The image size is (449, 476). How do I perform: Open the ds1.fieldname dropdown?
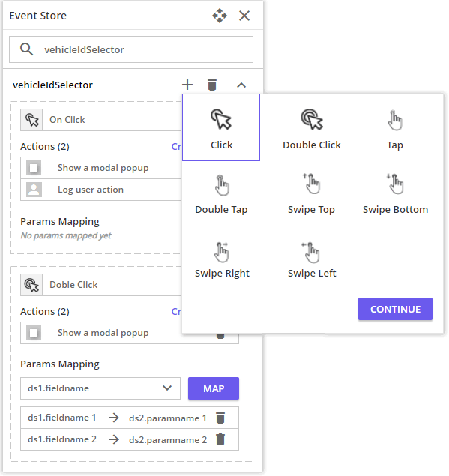[100, 388]
